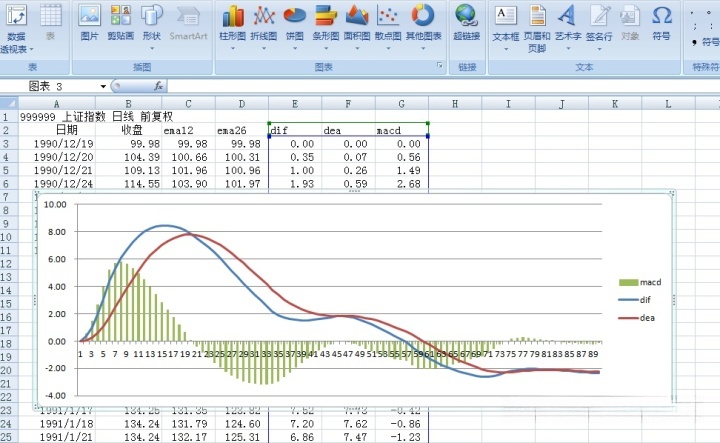Select the 收盘 header cell
720x443 pixels.
tap(129, 130)
